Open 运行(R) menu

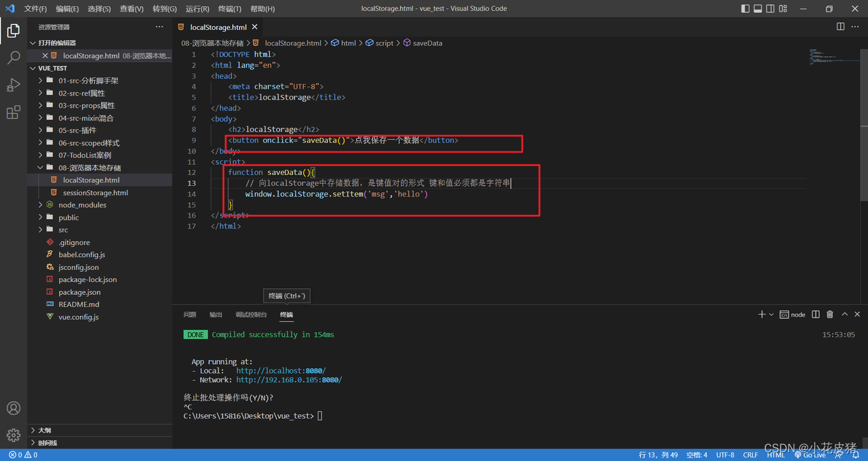click(197, 9)
